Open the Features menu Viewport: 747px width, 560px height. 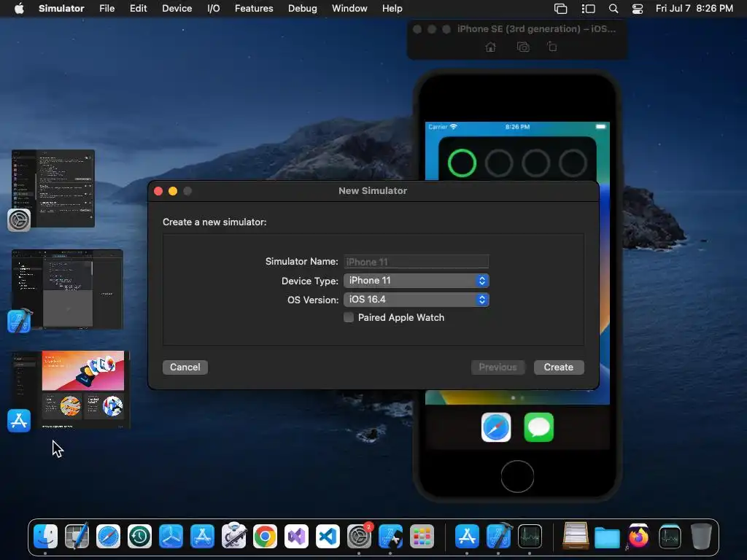pos(254,9)
